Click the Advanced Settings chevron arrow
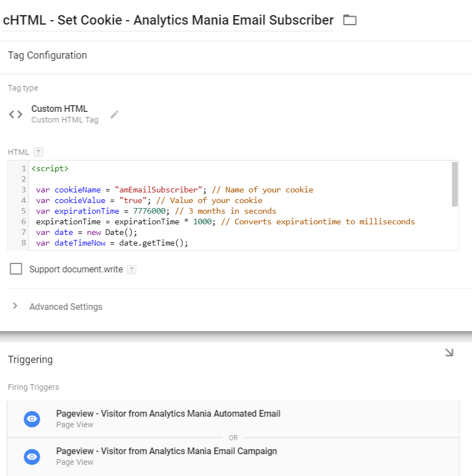This screenshot has height=476, width=472. pos(15,306)
